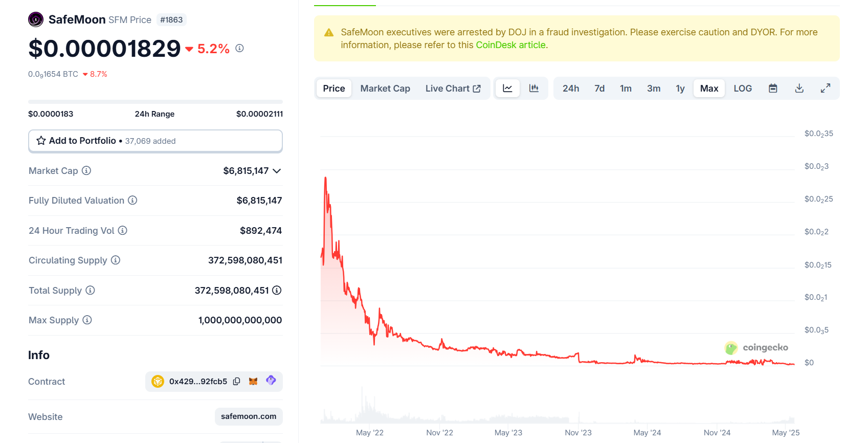Add token to MetaMask via fox icon

[x=253, y=381]
